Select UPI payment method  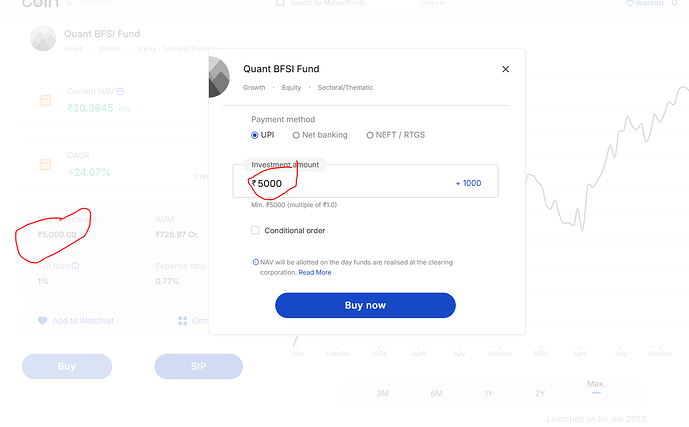256,135
